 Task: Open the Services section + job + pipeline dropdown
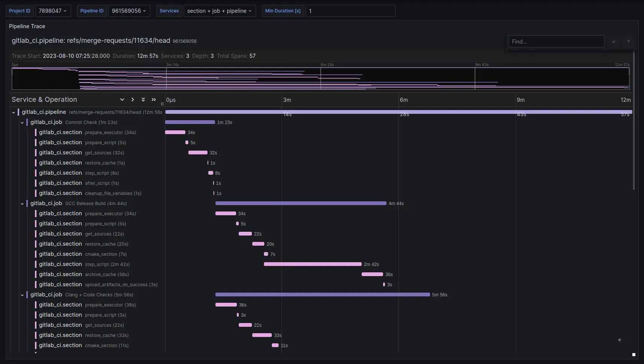(220, 11)
